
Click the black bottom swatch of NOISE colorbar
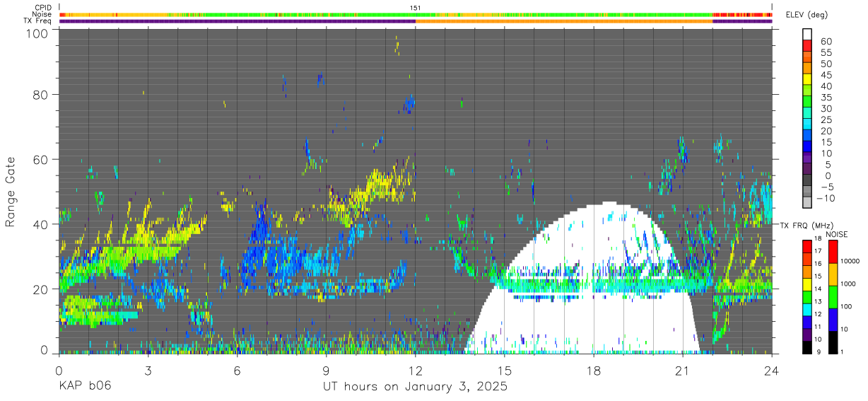coord(832,342)
